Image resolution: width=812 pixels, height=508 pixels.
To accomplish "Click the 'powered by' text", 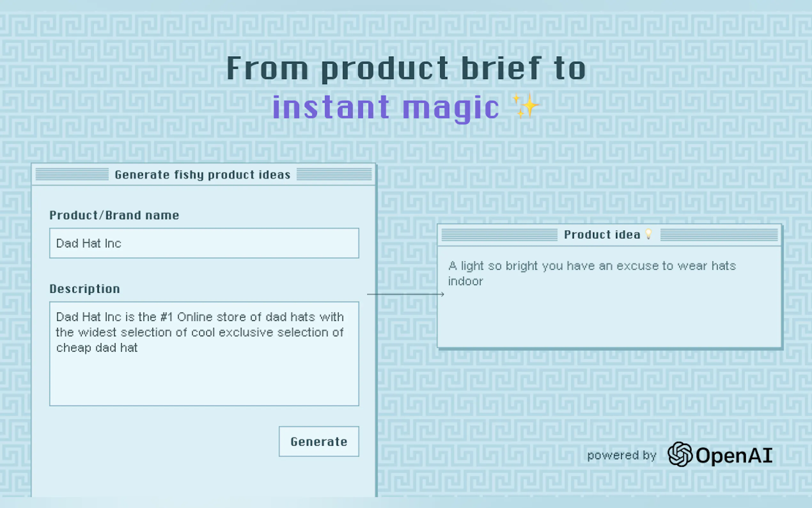I will click(x=621, y=456).
